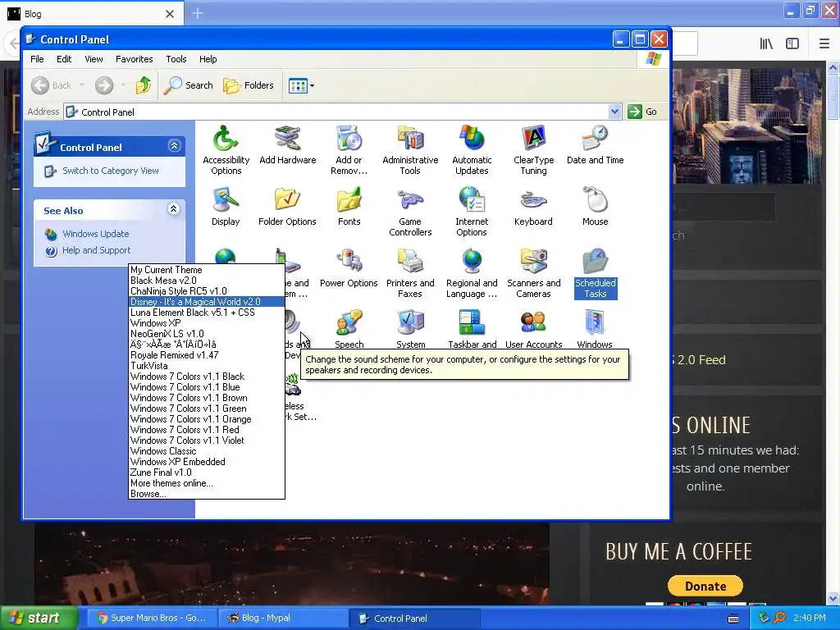Screen dimensions: 840x630
Task: Switch to Super Mario Bros taskbar item
Action: [152, 619]
